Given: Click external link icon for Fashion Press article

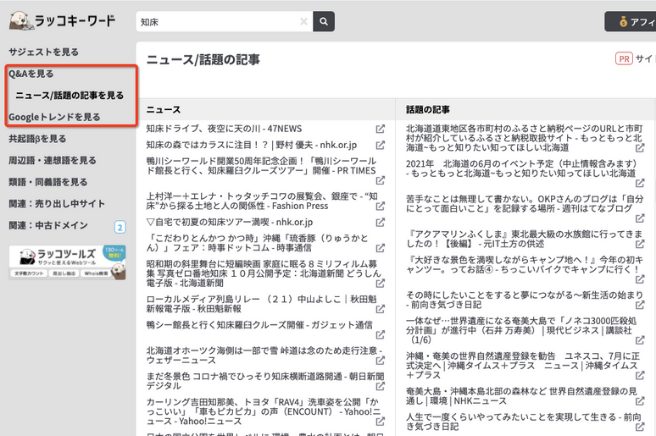Looking at the screenshot, I should point(380,206).
